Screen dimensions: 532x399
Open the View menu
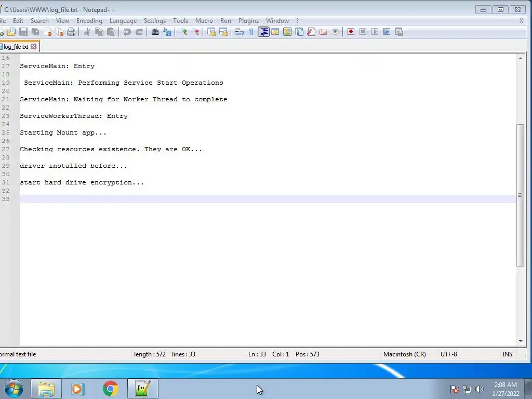click(x=62, y=21)
